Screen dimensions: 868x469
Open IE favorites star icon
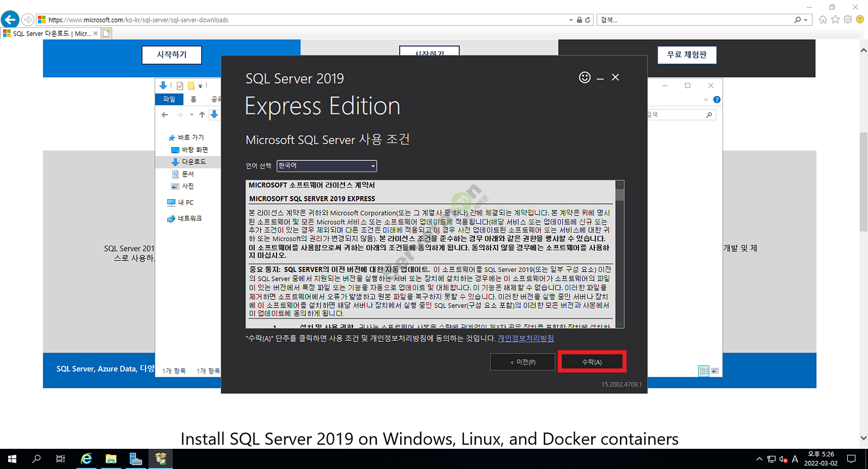[x=835, y=20]
